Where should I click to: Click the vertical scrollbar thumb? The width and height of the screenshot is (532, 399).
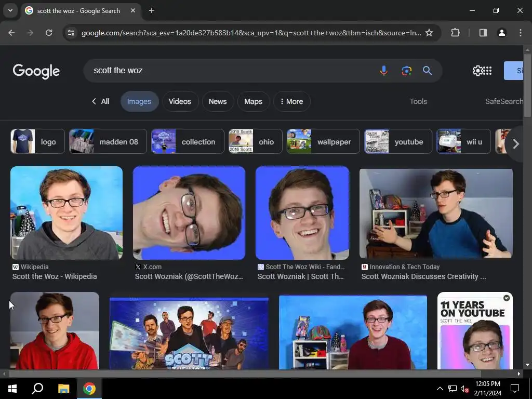[527, 85]
